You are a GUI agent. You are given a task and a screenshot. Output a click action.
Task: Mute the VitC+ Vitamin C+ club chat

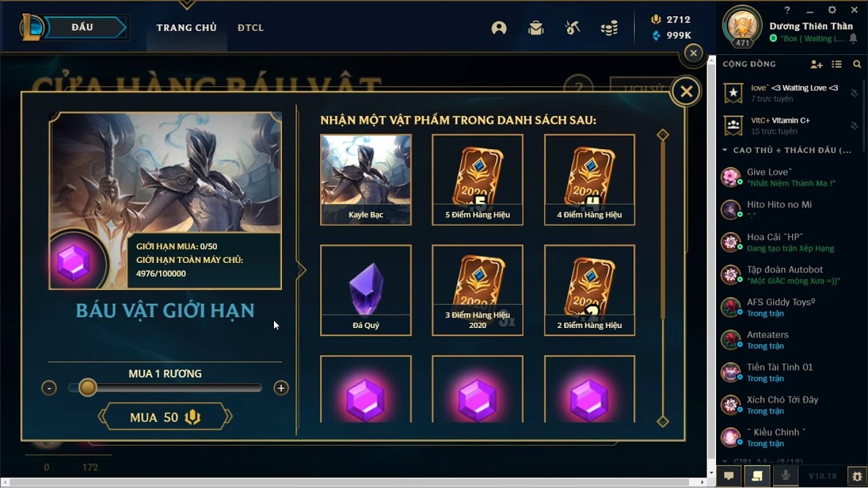point(854,125)
